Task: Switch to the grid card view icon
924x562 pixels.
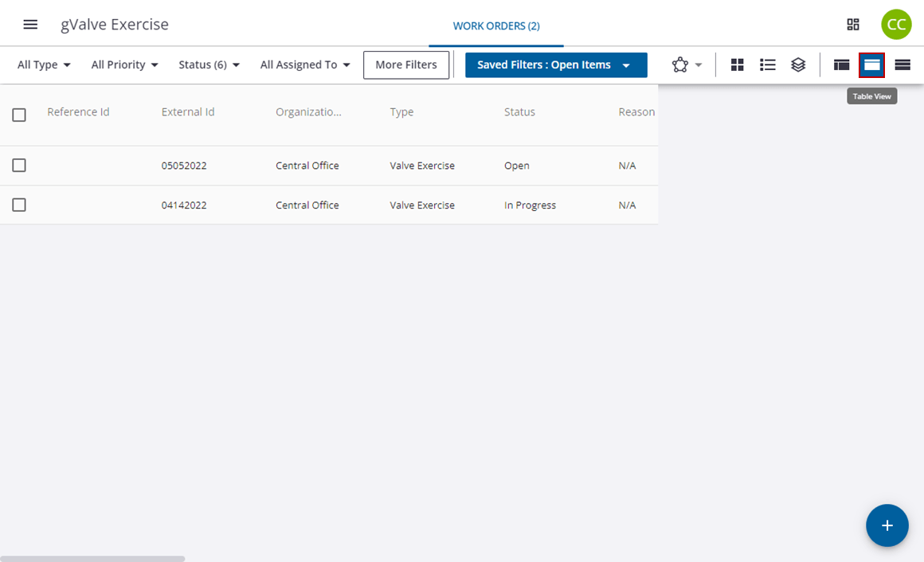Action: (737, 64)
